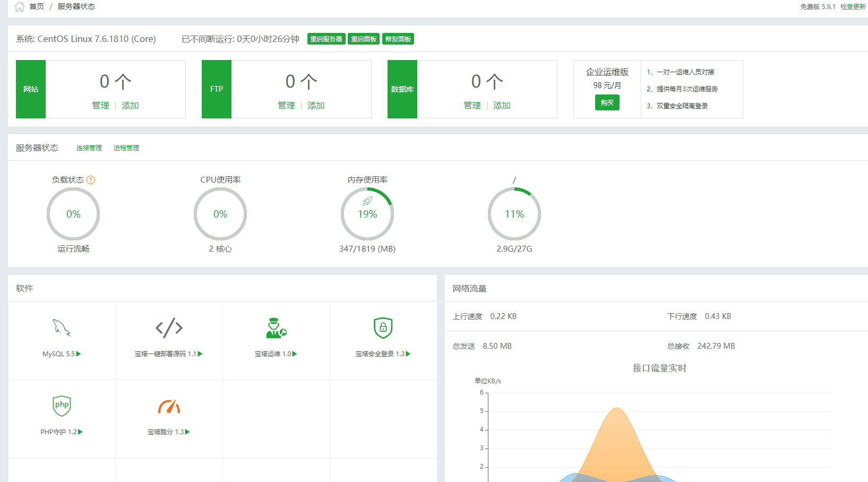Click 添加 under the 网站 card
The width and height of the screenshot is (868, 482).
pos(130,105)
